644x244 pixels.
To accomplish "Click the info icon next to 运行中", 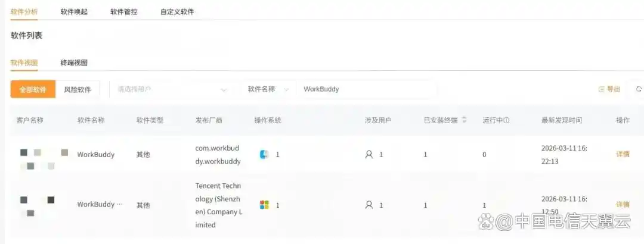I will click(507, 121).
